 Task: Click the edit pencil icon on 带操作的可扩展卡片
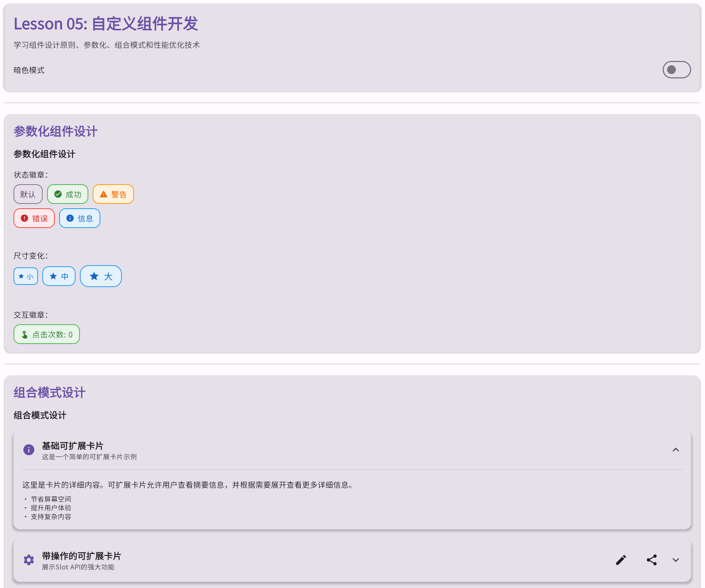pyautogui.click(x=621, y=560)
